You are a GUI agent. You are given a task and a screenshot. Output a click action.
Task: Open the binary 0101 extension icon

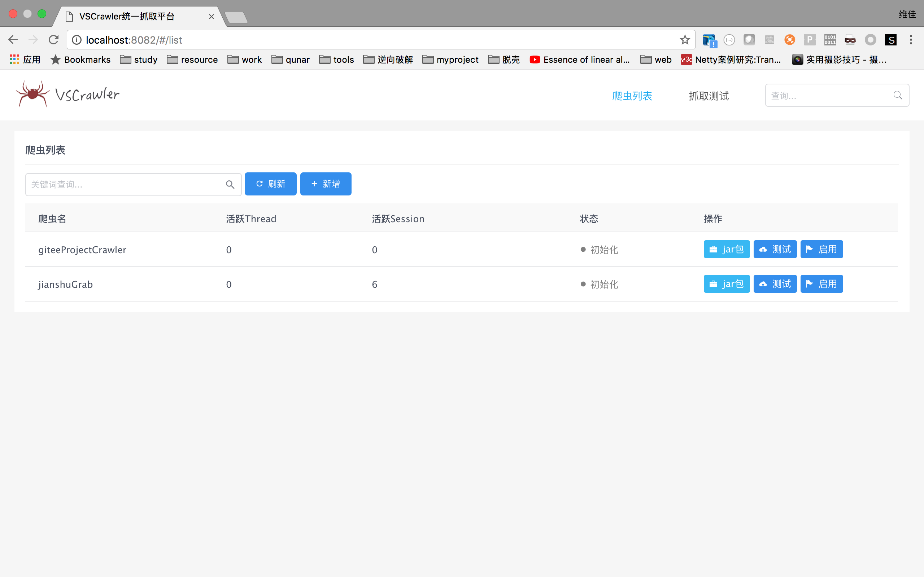pyautogui.click(x=830, y=40)
